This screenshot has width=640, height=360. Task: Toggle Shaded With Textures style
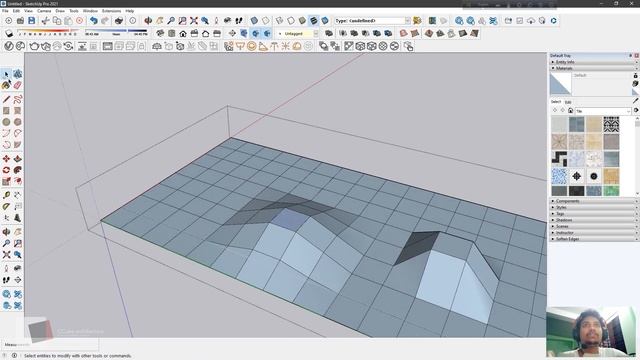(x=313, y=20)
